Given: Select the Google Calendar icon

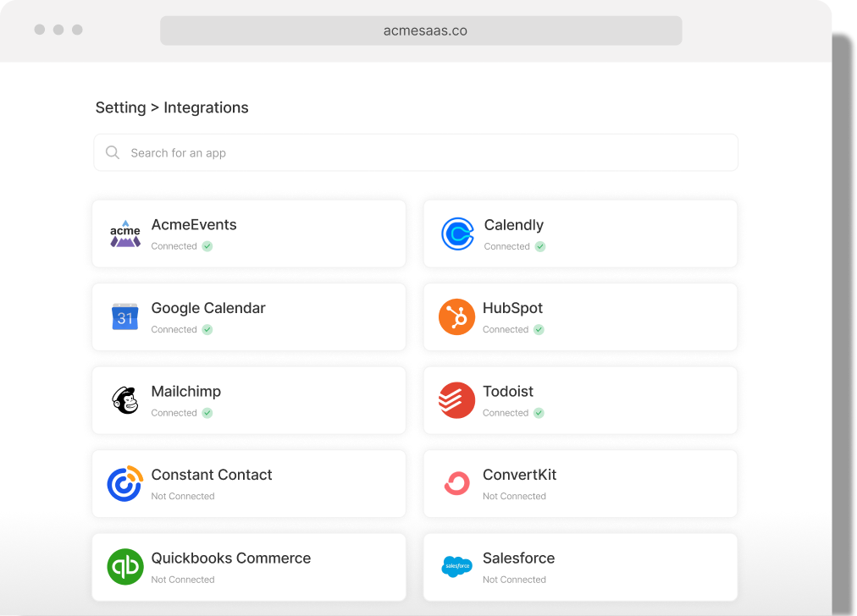Looking at the screenshot, I should (124, 316).
